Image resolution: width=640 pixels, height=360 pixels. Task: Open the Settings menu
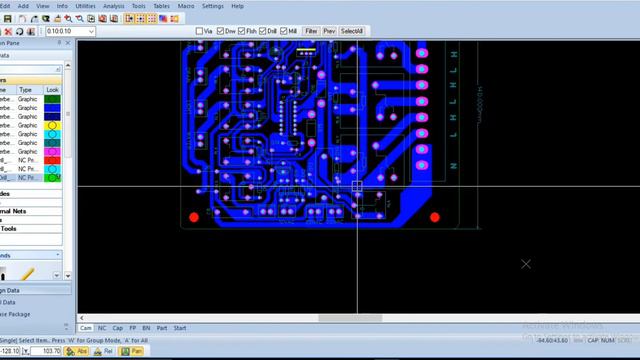click(213, 6)
